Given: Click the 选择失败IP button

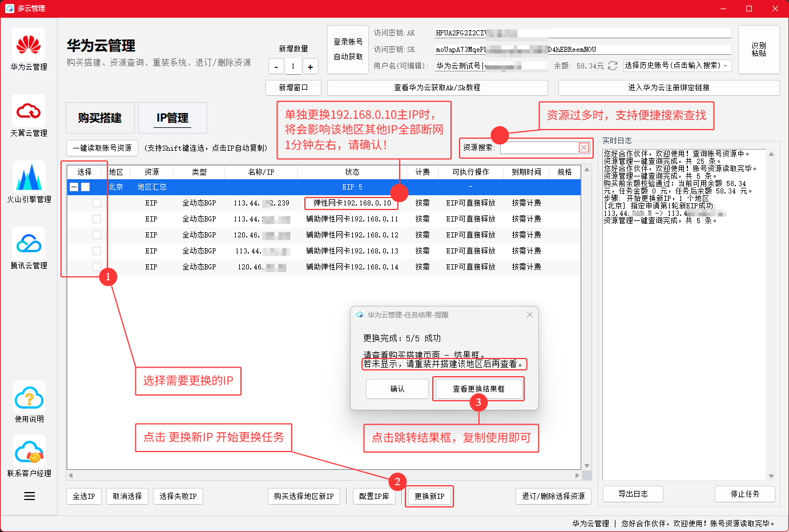Looking at the screenshot, I should pos(178,497).
